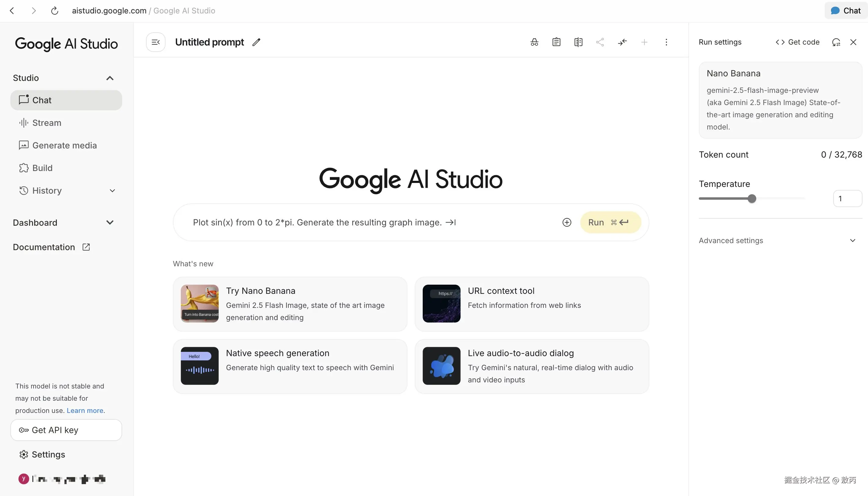Edit prompt title with pencil icon

tap(256, 42)
